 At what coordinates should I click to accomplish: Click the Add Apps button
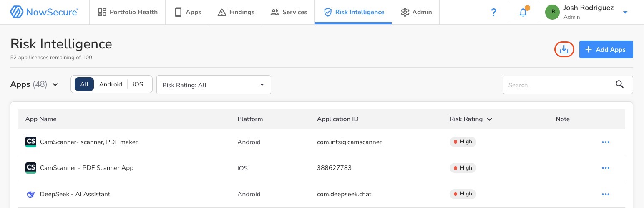[606, 49]
